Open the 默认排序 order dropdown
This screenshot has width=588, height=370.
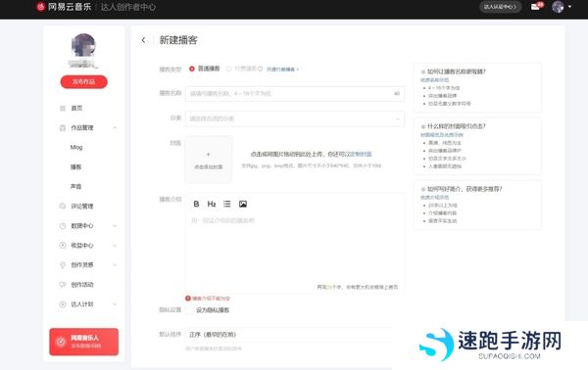pos(294,335)
